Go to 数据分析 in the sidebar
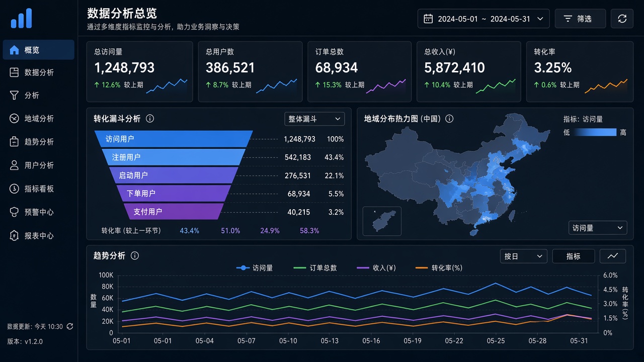This screenshot has height=362, width=644. (39, 72)
